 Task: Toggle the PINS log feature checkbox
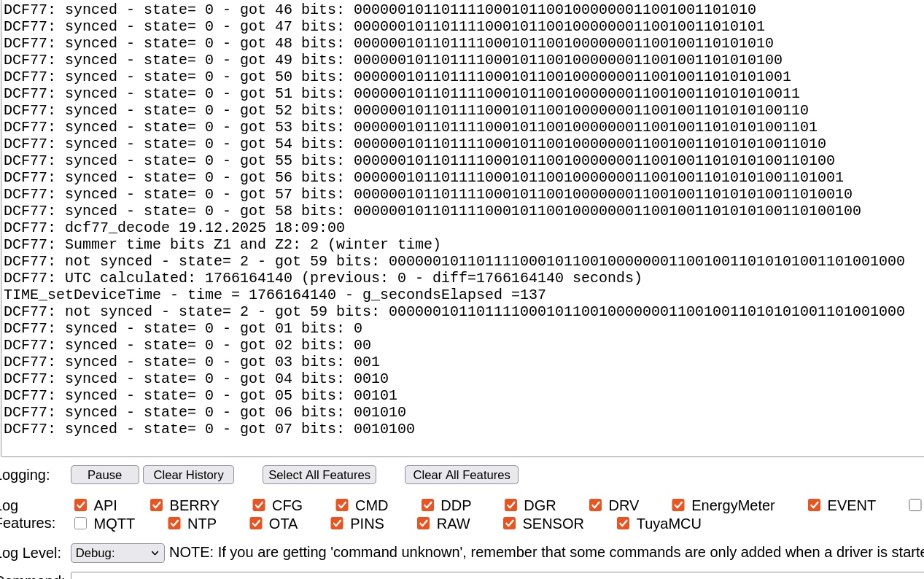tap(337, 523)
